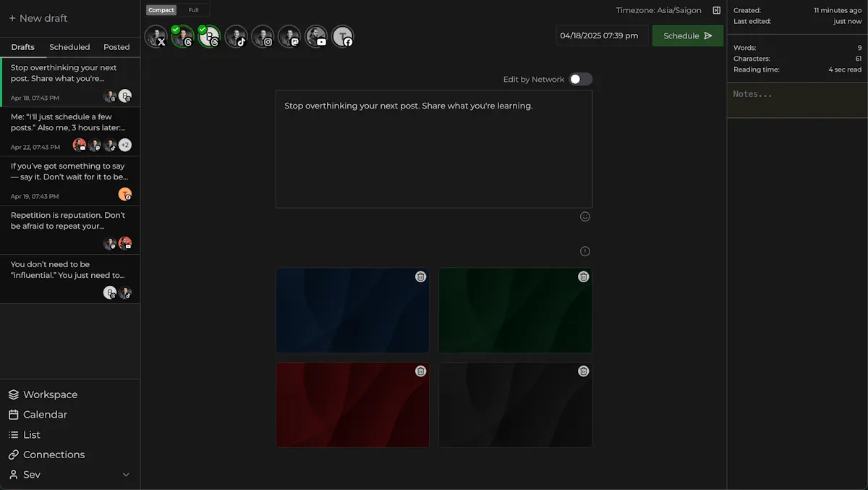Open the red image thumbnail
Image resolution: width=868 pixels, height=490 pixels.
pyautogui.click(x=352, y=405)
